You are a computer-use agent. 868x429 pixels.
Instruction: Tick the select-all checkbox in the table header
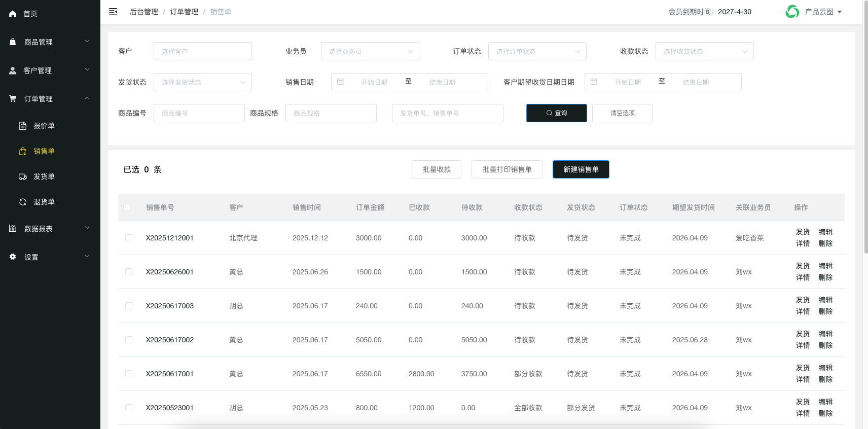(127, 207)
